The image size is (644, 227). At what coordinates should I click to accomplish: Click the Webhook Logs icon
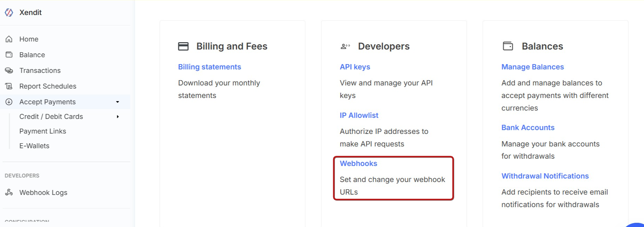pos(9,192)
